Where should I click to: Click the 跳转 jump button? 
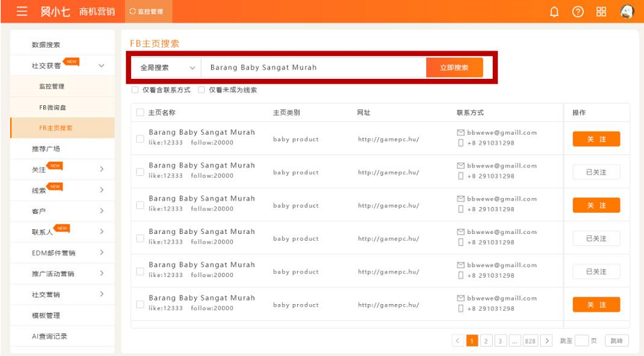click(616, 340)
